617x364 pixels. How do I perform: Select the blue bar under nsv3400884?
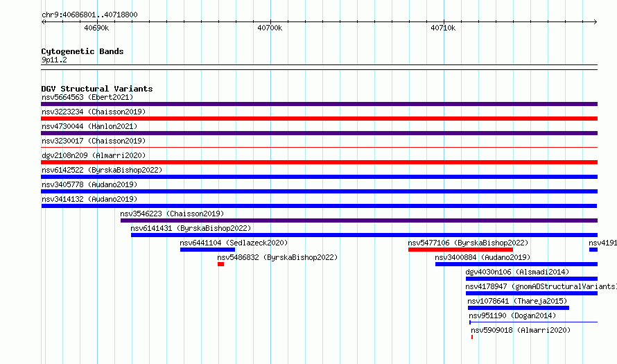pos(516,264)
